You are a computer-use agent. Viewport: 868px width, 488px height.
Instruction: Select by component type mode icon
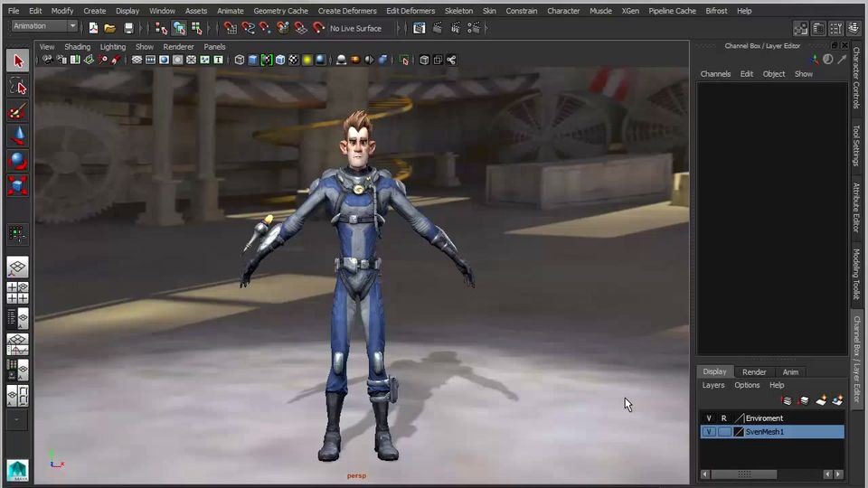[x=196, y=28]
